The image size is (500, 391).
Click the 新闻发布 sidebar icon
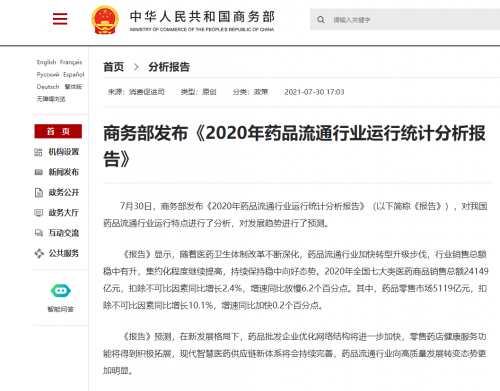pos(38,172)
